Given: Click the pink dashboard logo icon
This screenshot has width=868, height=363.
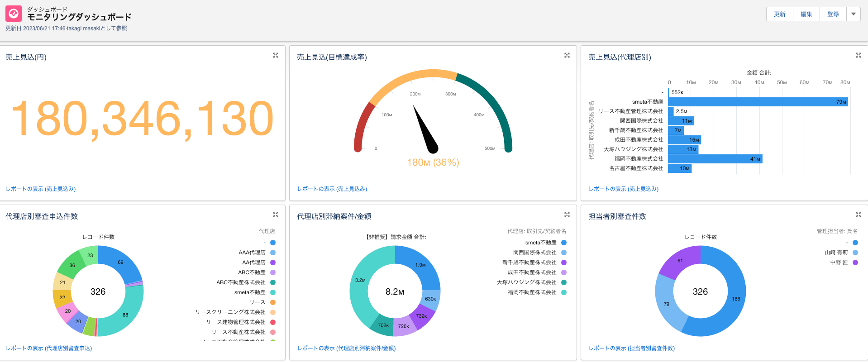Looking at the screenshot, I should coord(14,14).
